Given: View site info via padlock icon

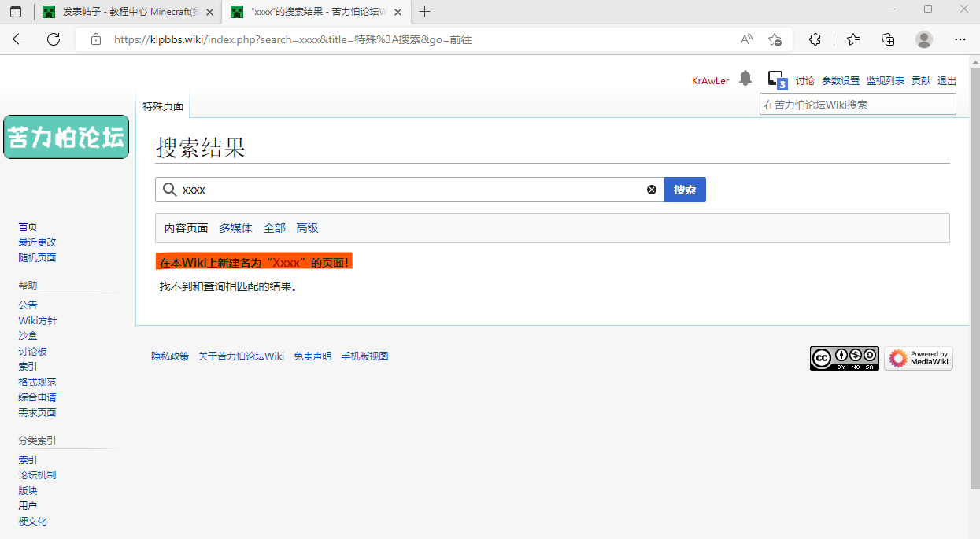Looking at the screenshot, I should click(96, 39).
